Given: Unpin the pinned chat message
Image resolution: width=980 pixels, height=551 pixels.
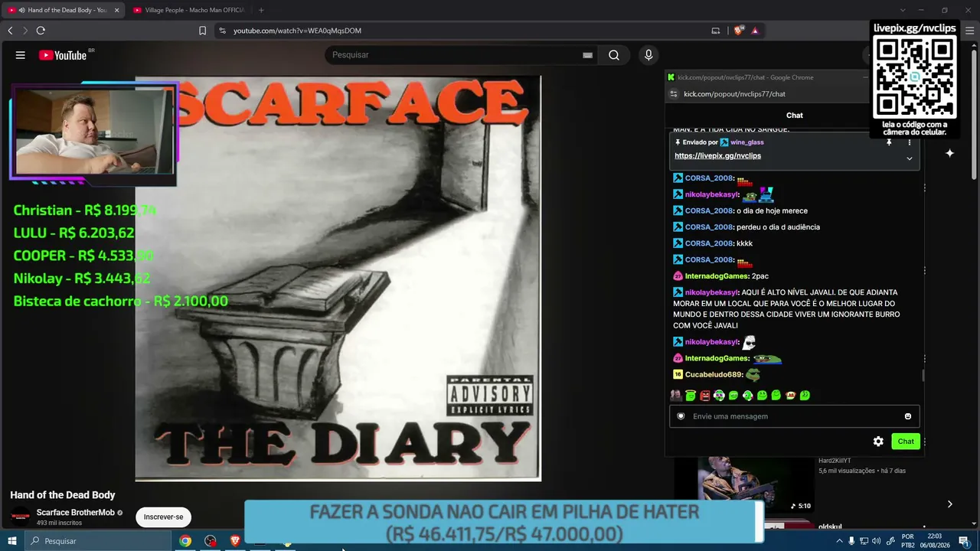Looking at the screenshot, I should (x=889, y=142).
